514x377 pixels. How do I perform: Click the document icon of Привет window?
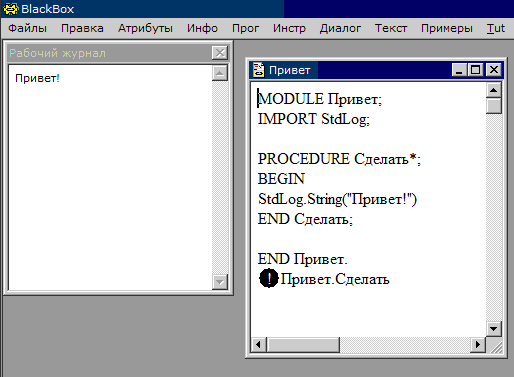pyautogui.click(x=259, y=70)
